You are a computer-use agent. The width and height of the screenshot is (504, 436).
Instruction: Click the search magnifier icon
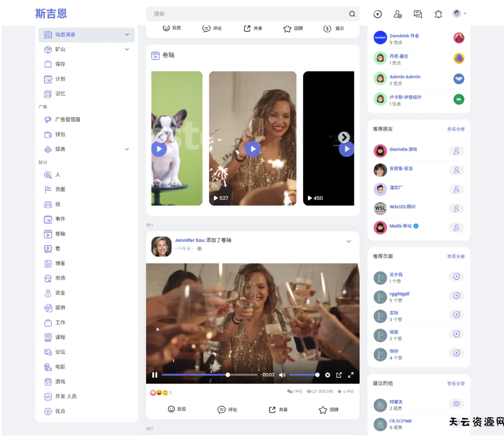[x=352, y=14]
